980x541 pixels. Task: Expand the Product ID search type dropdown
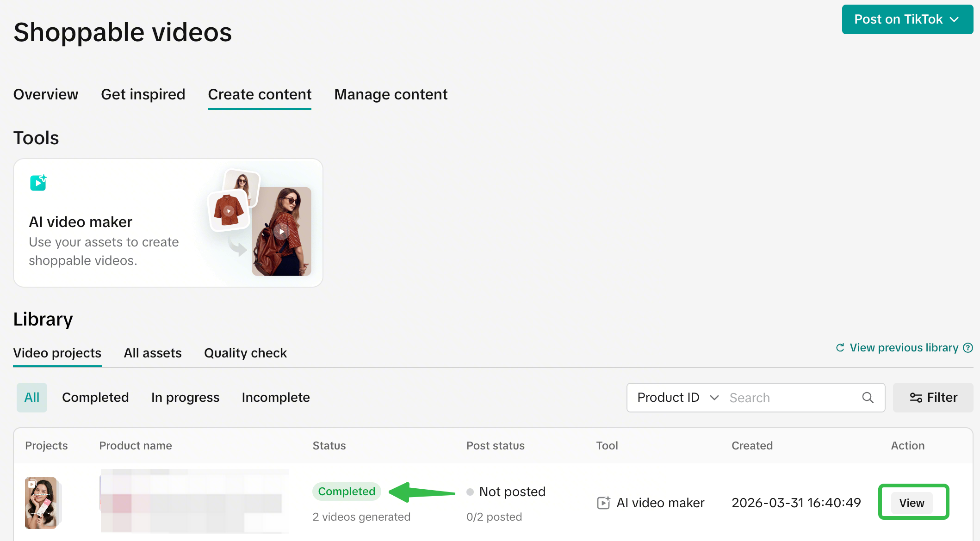coord(678,398)
